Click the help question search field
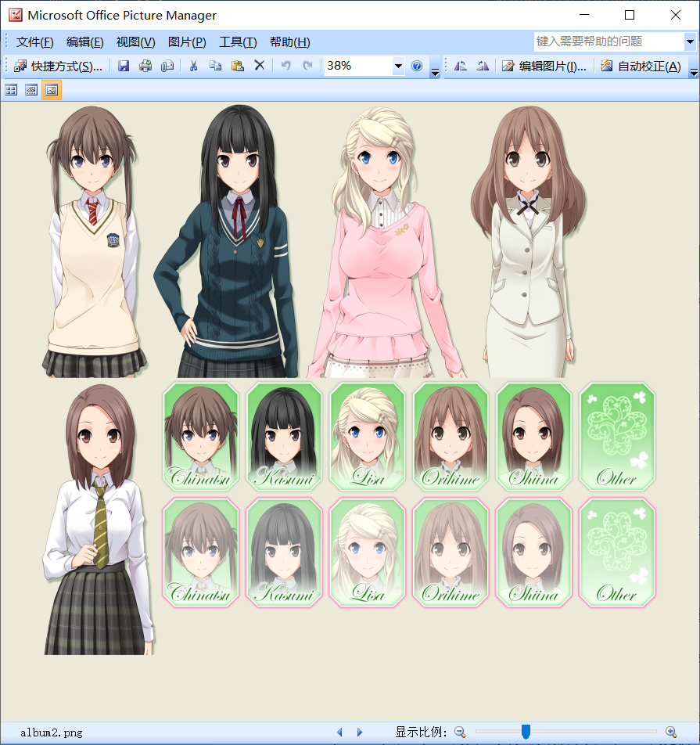The width and height of the screenshot is (700, 745). tap(608, 41)
